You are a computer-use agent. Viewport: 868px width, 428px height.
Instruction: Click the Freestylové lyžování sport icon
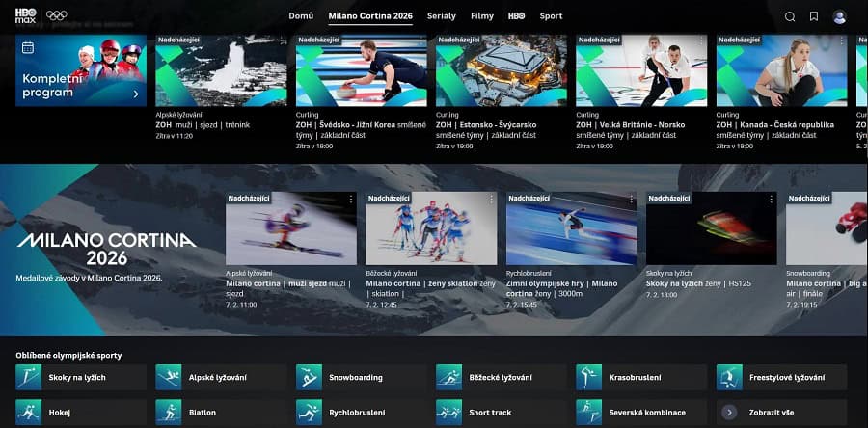pyautogui.click(x=730, y=377)
